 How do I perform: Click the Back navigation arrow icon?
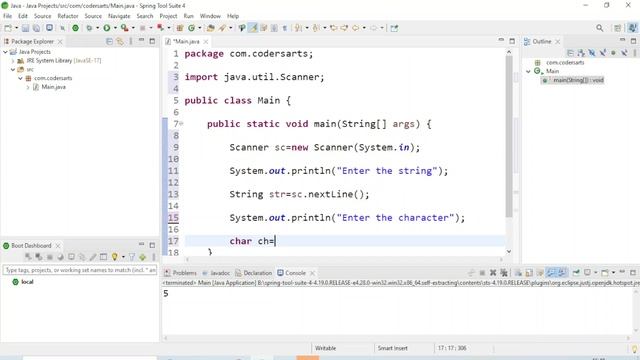(x=356, y=28)
